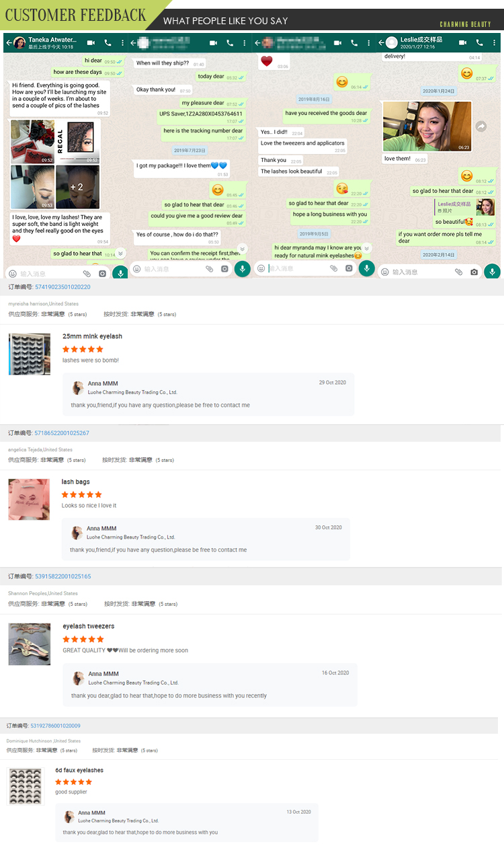Click message input field in third chat
The height and width of the screenshot is (848, 504).
point(299,268)
